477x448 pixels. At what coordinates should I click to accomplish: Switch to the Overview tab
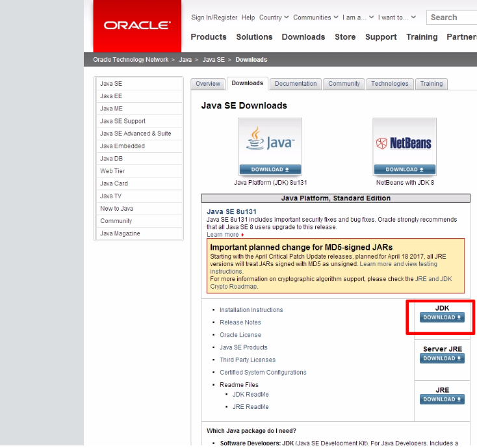pyautogui.click(x=208, y=84)
